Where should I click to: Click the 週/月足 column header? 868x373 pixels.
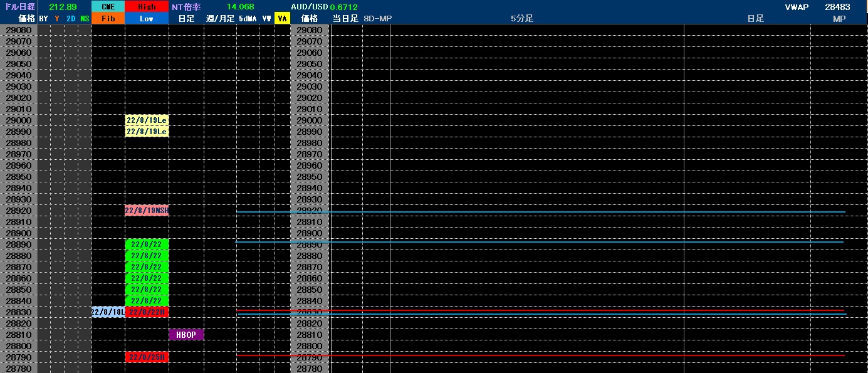tap(220, 19)
